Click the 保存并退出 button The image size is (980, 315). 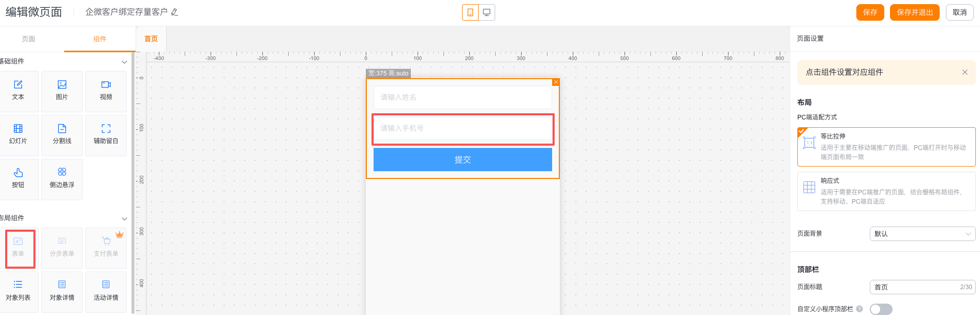pyautogui.click(x=914, y=12)
